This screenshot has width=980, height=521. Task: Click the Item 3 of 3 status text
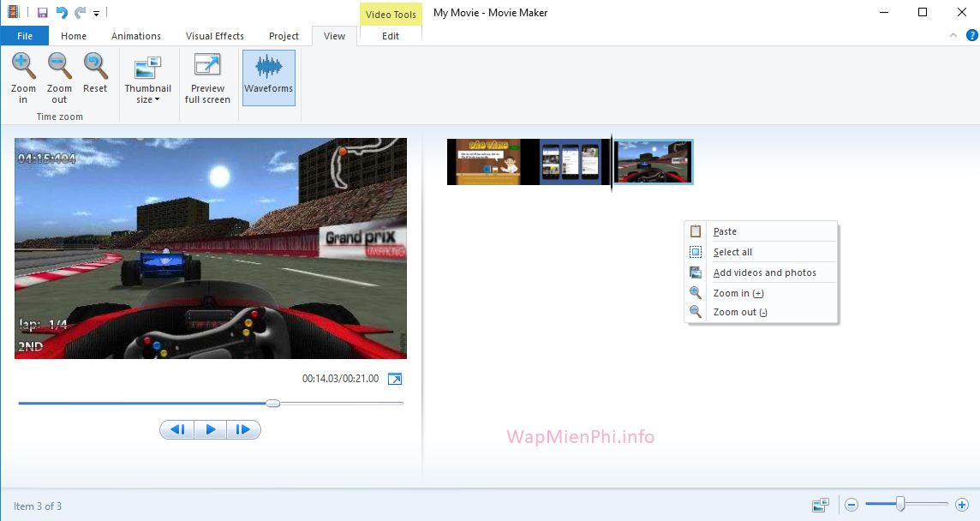[38, 506]
